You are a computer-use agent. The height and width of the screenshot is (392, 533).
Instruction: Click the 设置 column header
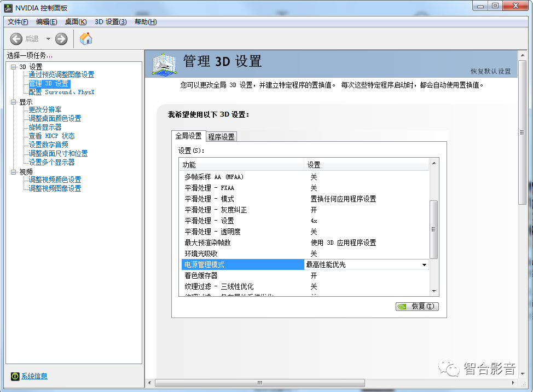point(367,165)
